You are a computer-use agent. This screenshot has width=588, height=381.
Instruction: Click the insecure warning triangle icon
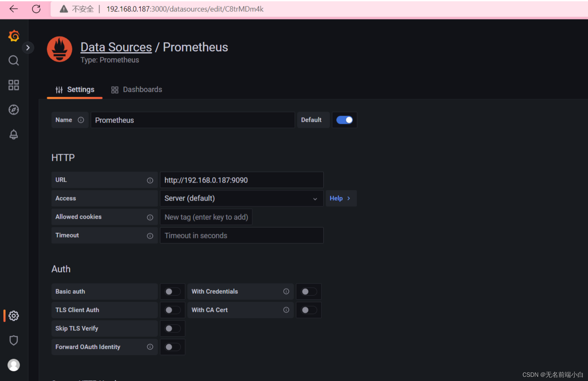pyautogui.click(x=64, y=9)
